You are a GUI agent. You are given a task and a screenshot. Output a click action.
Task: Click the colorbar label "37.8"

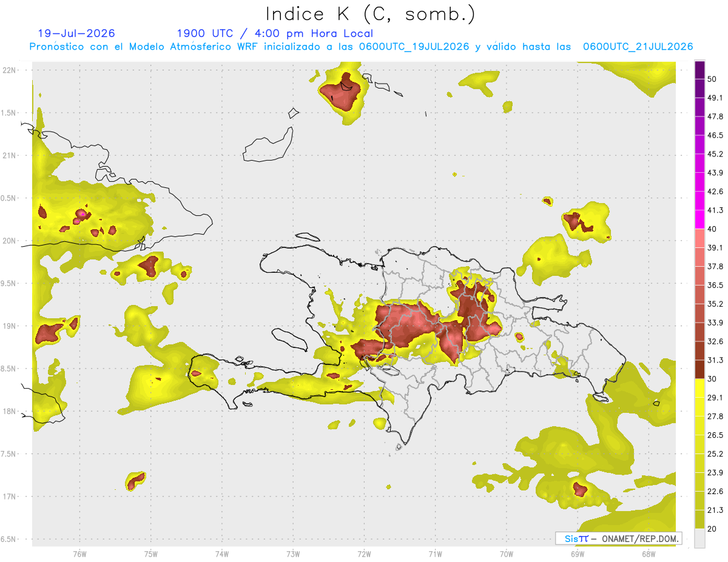[715, 266]
